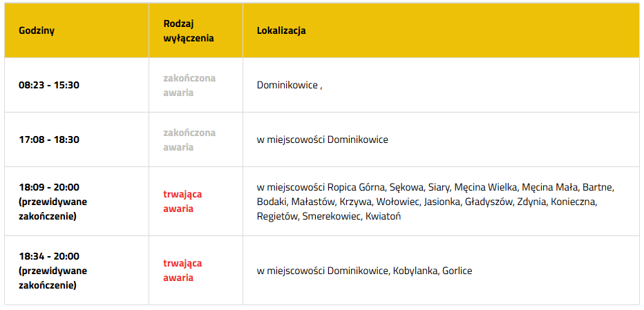The width and height of the screenshot is (644, 310).
Task: Click 'przewidywane zakończenie' note under 18:34
Action: (53, 278)
